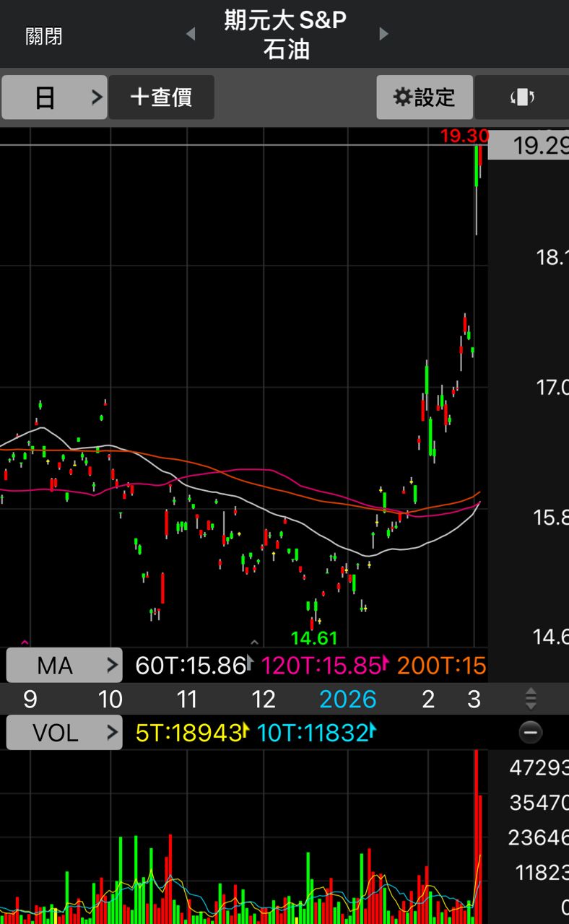Tap the 19.30 high price marker
The image size is (569, 924).
[x=464, y=136]
